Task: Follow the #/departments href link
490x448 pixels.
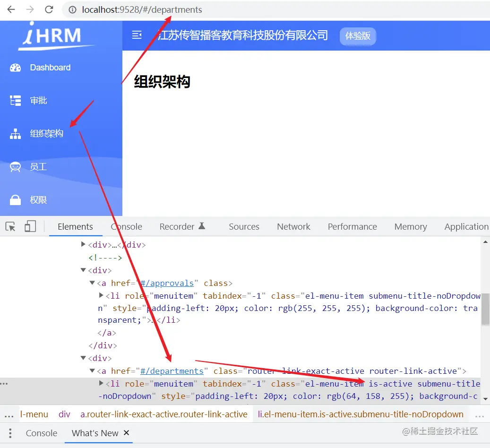Action: (172, 371)
